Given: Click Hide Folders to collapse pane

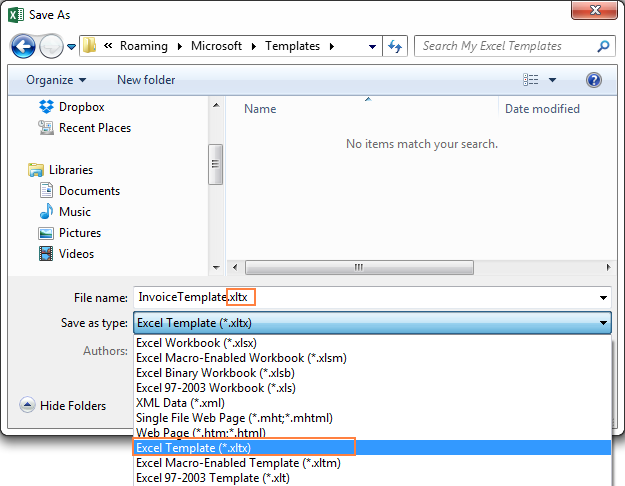Looking at the screenshot, I should (63, 406).
